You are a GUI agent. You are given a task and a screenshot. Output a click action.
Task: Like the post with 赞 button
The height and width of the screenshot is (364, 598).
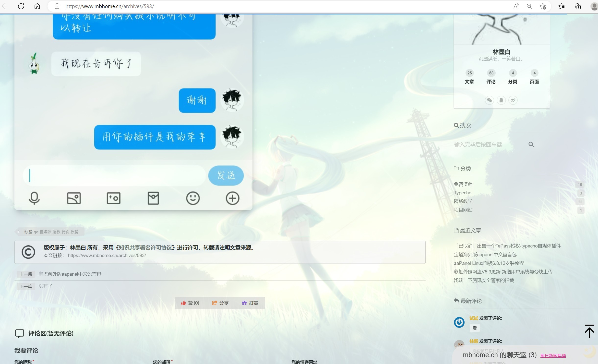pos(190,303)
